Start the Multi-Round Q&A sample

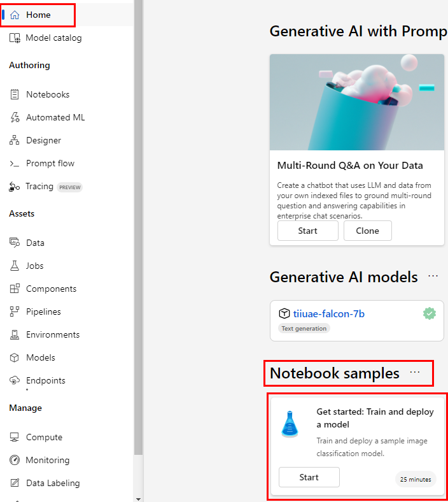[x=308, y=231]
